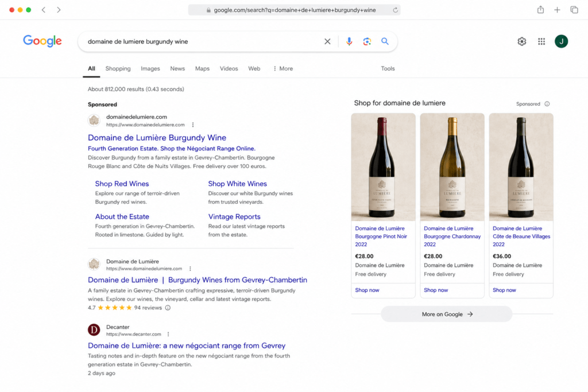Screen dimensions: 588x392
Task: Open Google Lens image search icon
Action: pyautogui.click(x=367, y=41)
